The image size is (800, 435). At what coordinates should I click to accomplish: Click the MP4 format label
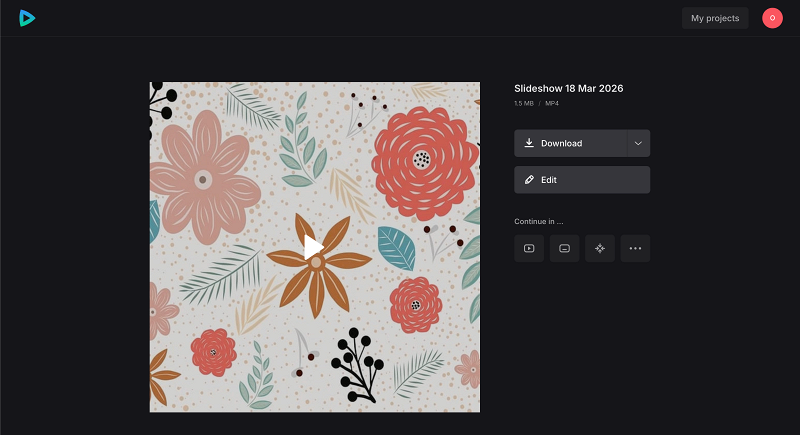(552, 103)
